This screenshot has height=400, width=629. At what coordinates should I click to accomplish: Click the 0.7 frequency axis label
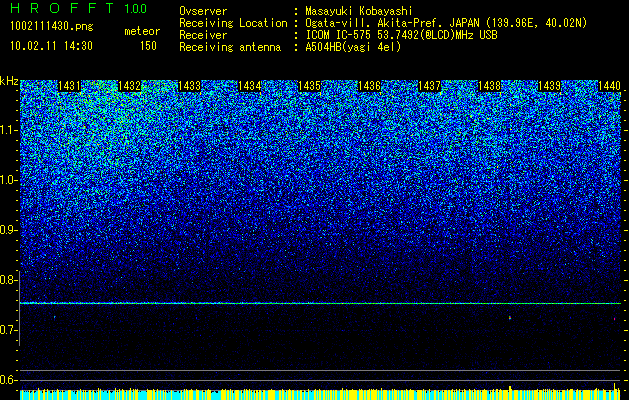[x=8, y=330]
